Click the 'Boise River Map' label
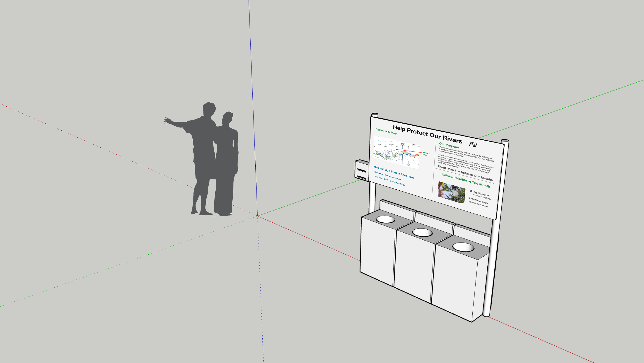This screenshot has height=363, width=644. (386, 131)
